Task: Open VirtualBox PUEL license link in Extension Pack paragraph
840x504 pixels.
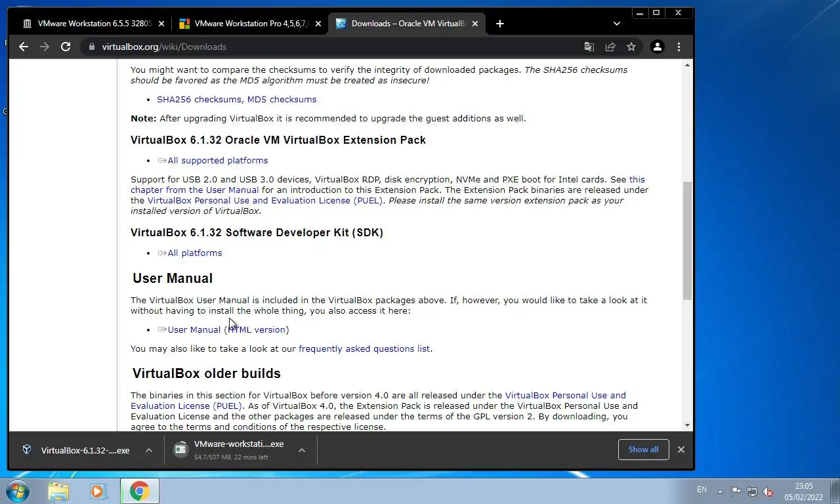Action: pyautogui.click(x=264, y=200)
